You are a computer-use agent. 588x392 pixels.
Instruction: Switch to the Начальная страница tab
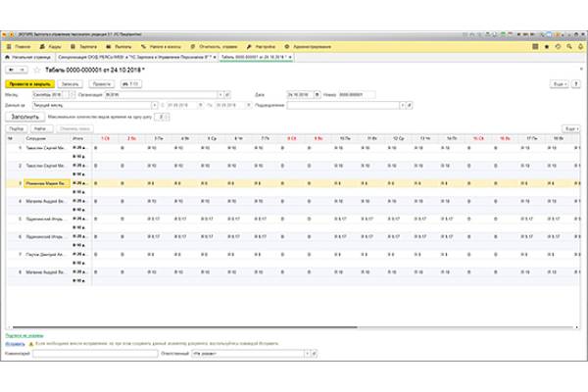click(26, 58)
